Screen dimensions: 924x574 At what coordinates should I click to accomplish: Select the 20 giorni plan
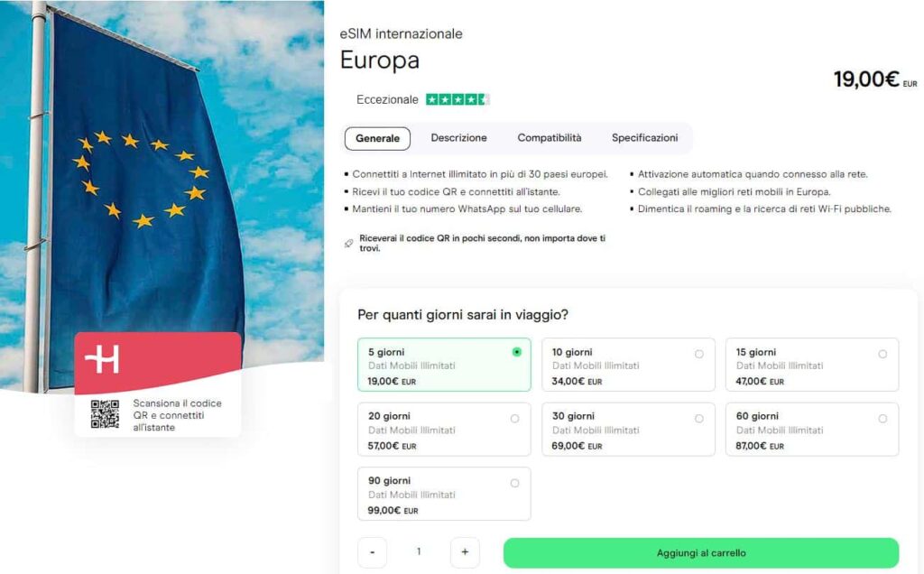(443, 429)
